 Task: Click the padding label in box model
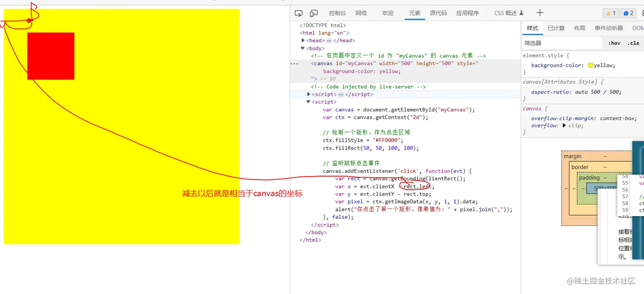(x=589, y=178)
